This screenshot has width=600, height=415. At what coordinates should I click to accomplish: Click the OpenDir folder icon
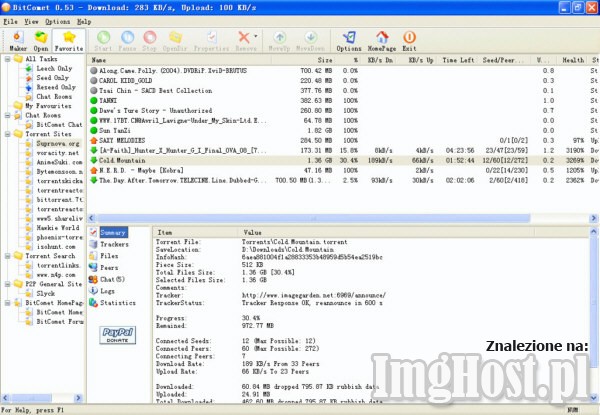click(175, 41)
